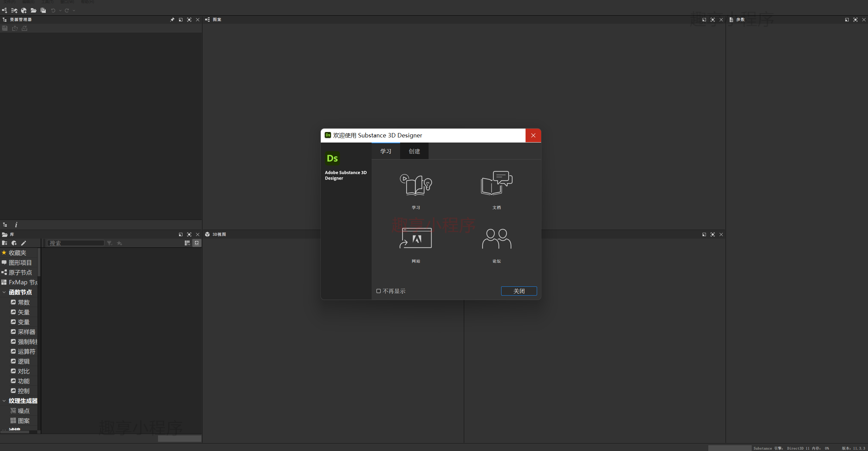Screen dimensions: 868x451
Task: Click the tree view icon below the explorer
Action: pos(5,225)
